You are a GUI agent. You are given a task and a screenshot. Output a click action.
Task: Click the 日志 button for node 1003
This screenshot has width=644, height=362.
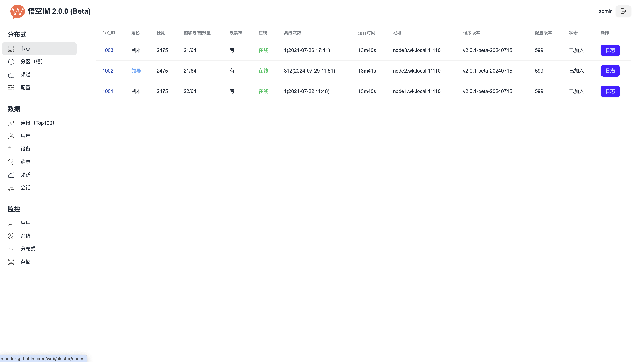coord(610,50)
